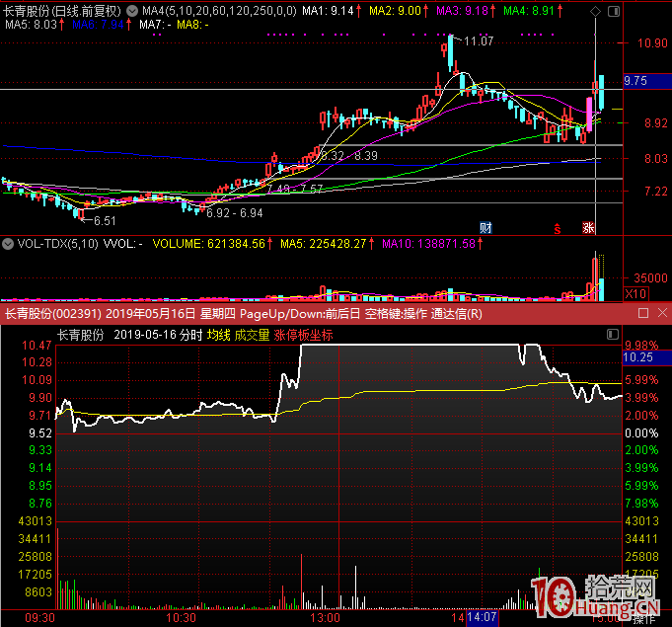The height and width of the screenshot is (627, 672).
Task: Click the MA1: 9.14 value label
Action: coord(329,11)
